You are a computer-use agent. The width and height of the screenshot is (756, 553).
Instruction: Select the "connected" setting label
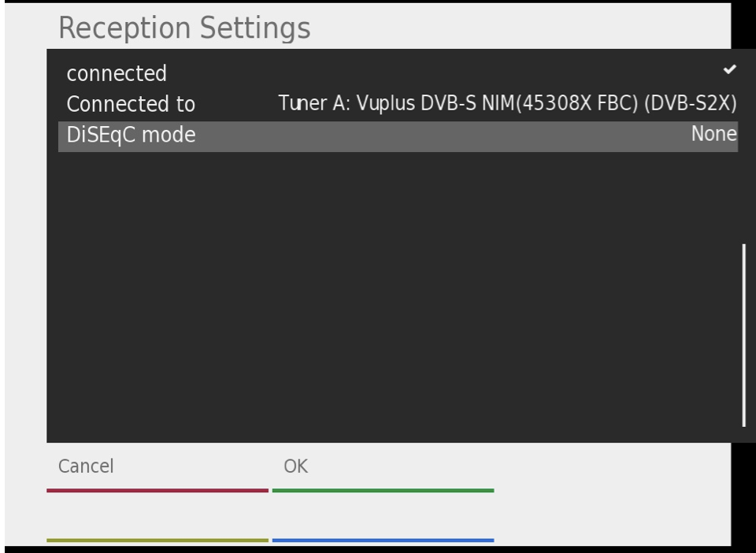click(x=117, y=73)
